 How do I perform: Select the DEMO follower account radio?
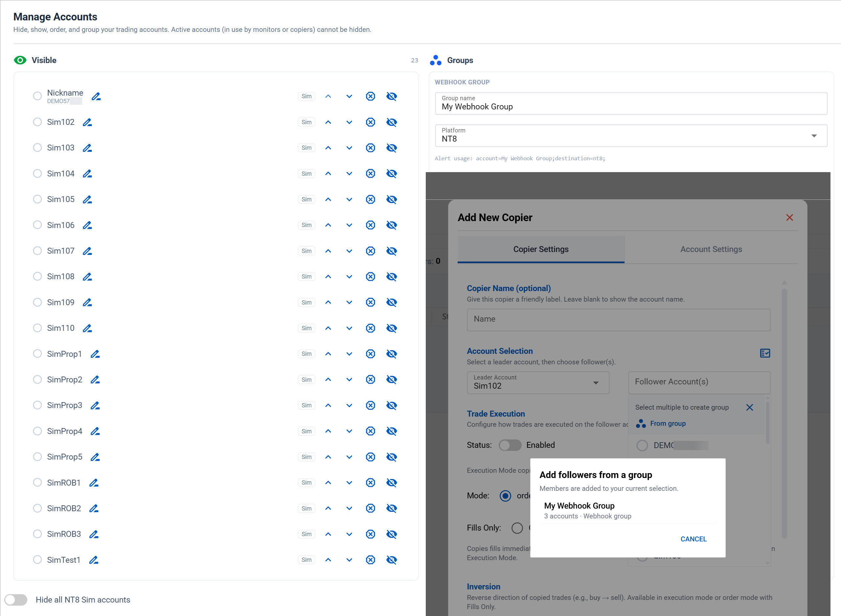(x=642, y=445)
